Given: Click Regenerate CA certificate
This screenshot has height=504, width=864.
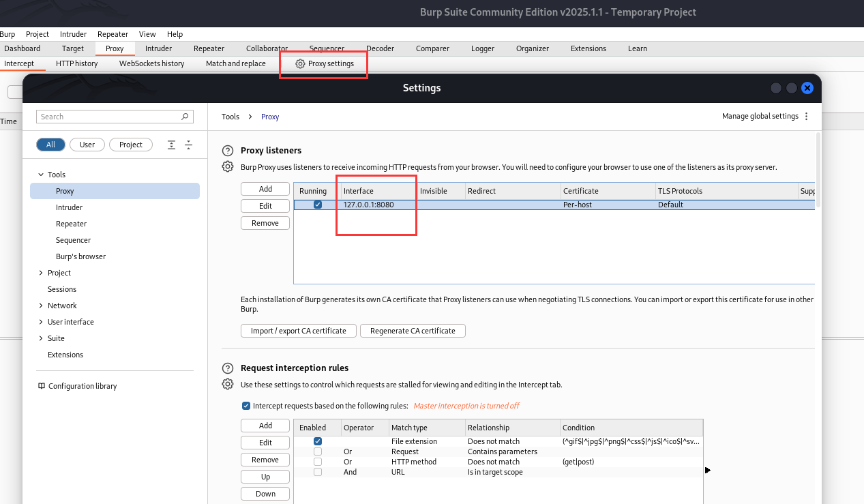Looking at the screenshot, I should [413, 331].
